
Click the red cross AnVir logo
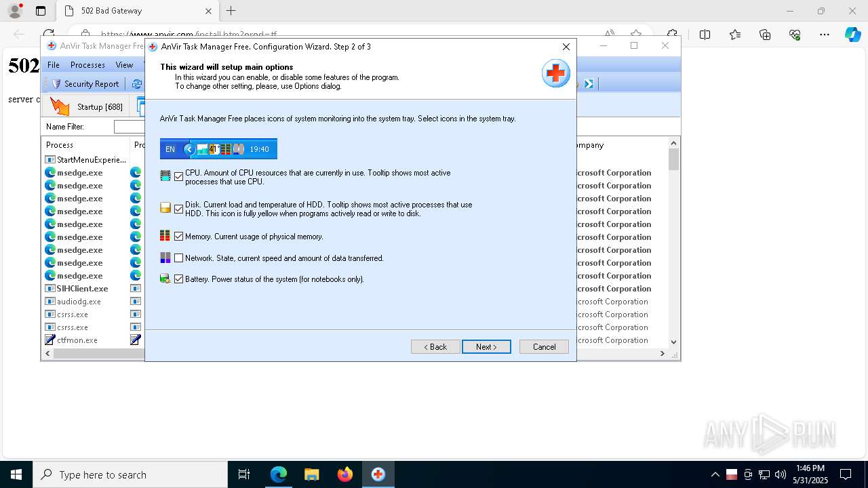pyautogui.click(x=555, y=73)
